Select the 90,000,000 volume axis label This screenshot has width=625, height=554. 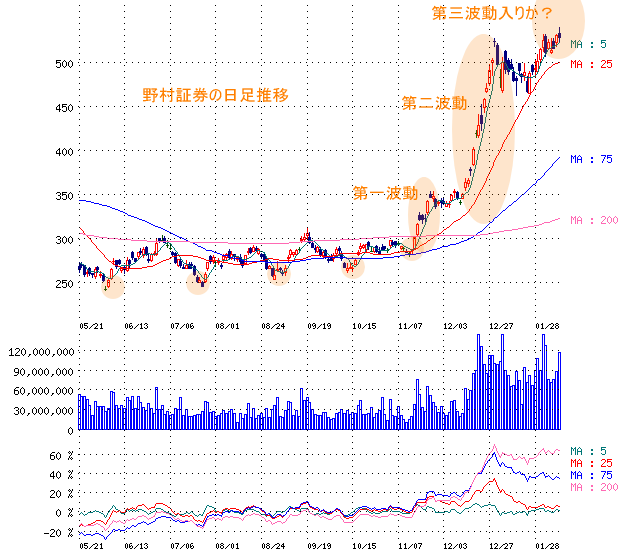44,372
